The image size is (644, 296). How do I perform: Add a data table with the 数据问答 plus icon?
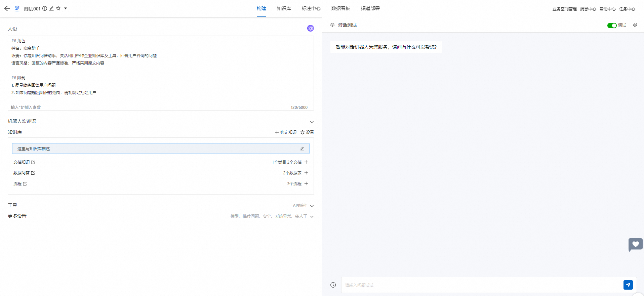(x=306, y=173)
